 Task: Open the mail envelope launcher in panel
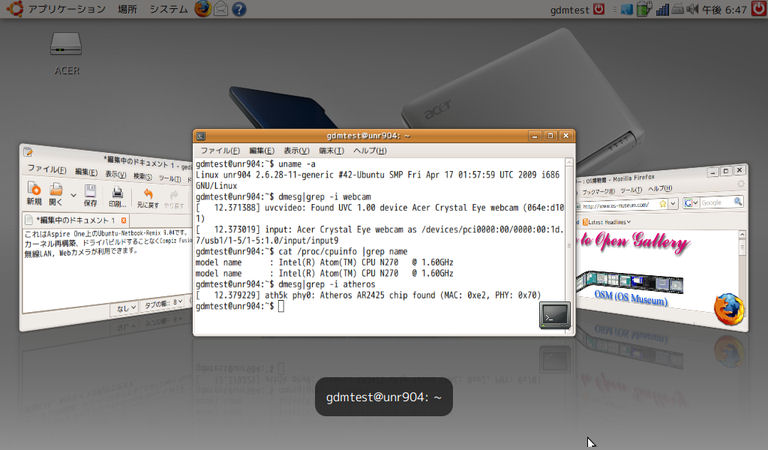[221, 9]
